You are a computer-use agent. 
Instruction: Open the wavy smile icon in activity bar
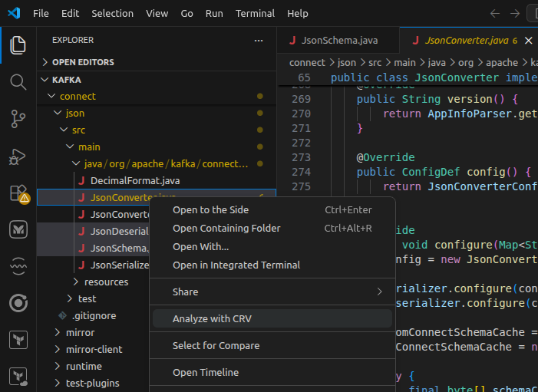18,266
